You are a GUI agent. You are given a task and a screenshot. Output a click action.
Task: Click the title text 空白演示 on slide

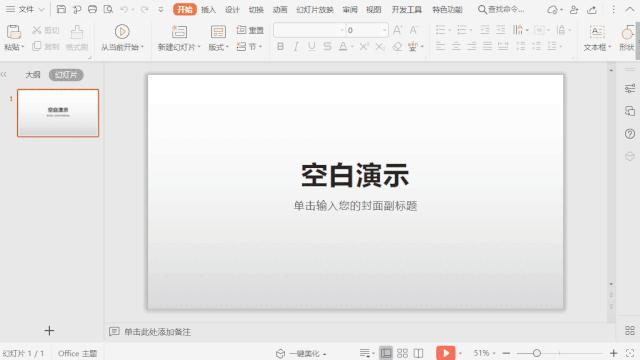click(x=355, y=176)
